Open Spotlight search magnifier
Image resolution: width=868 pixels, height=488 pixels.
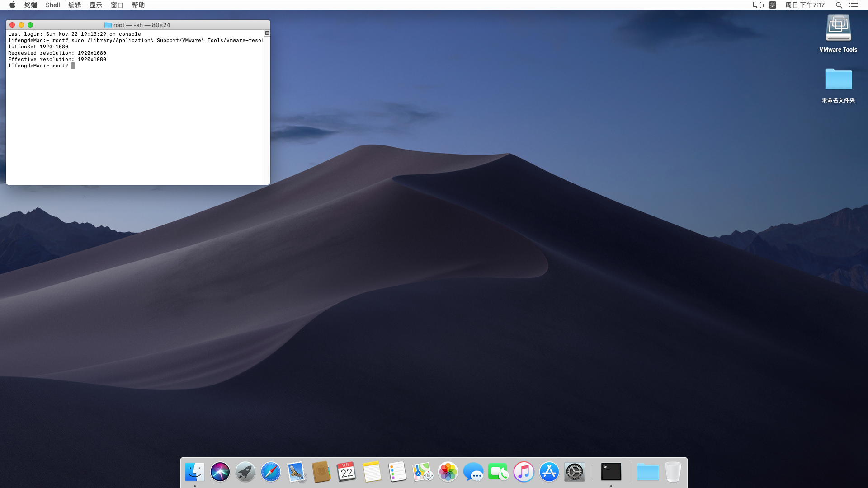pos(839,5)
